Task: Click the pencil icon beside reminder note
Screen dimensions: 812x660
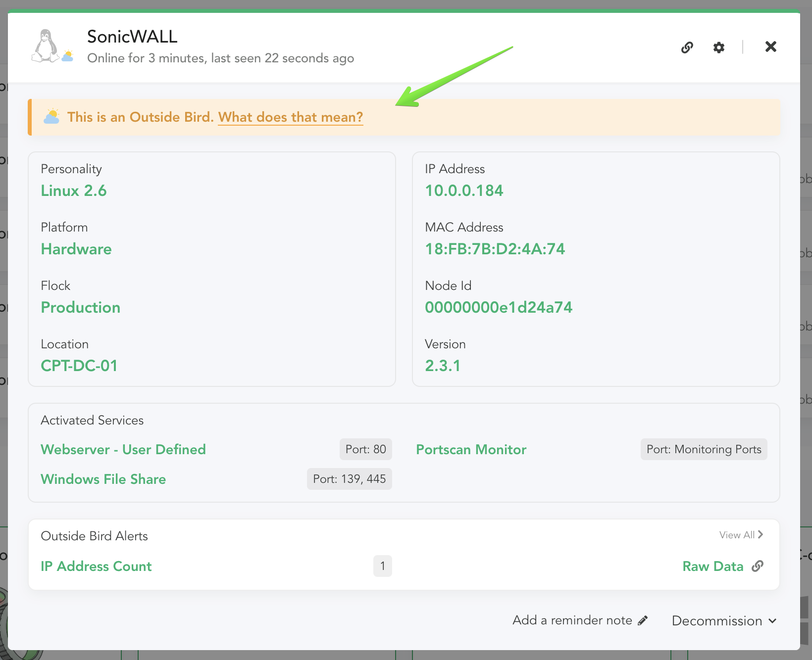Action: 643,620
